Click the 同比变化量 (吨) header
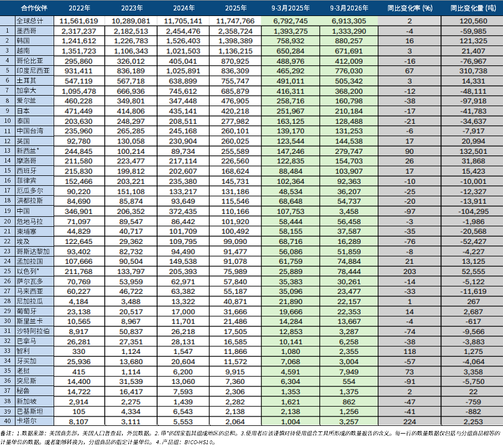The height and width of the screenshot is (448, 503). click(x=473, y=8)
